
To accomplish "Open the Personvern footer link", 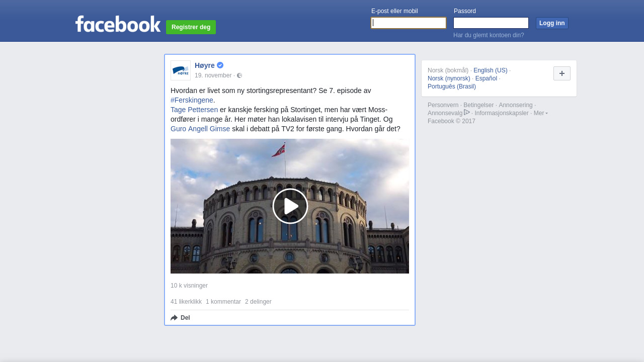I will tap(443, 105).
